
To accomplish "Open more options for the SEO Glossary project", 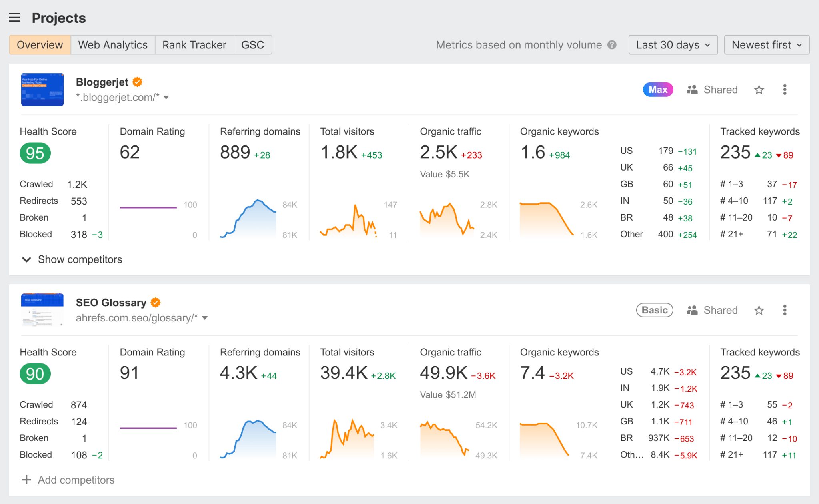I will 785,310.
